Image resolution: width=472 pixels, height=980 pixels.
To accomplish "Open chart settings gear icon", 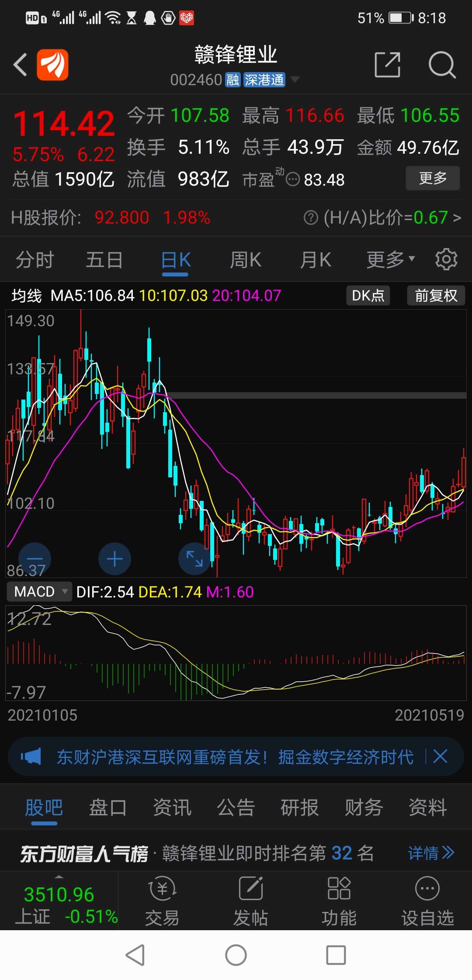I will coord(446,259).
